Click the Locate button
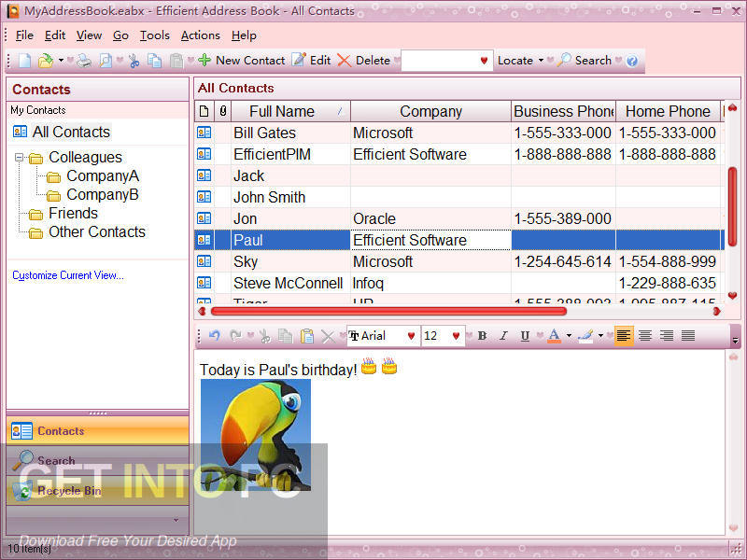 pyautogui.click(x=515, y=61)
